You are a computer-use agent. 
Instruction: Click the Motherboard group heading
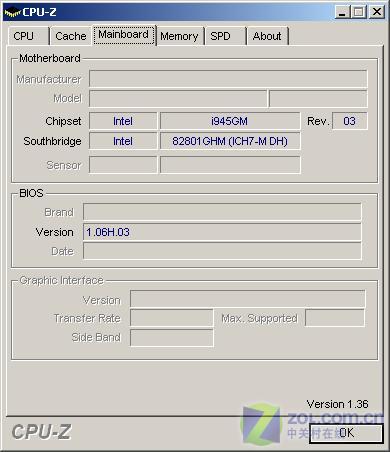coord(50,58)
